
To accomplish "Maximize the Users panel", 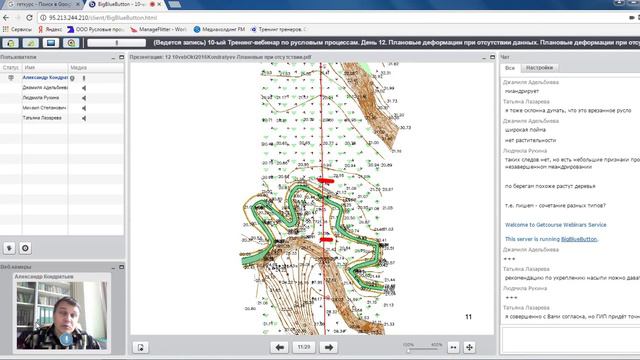I will [121, 58].
